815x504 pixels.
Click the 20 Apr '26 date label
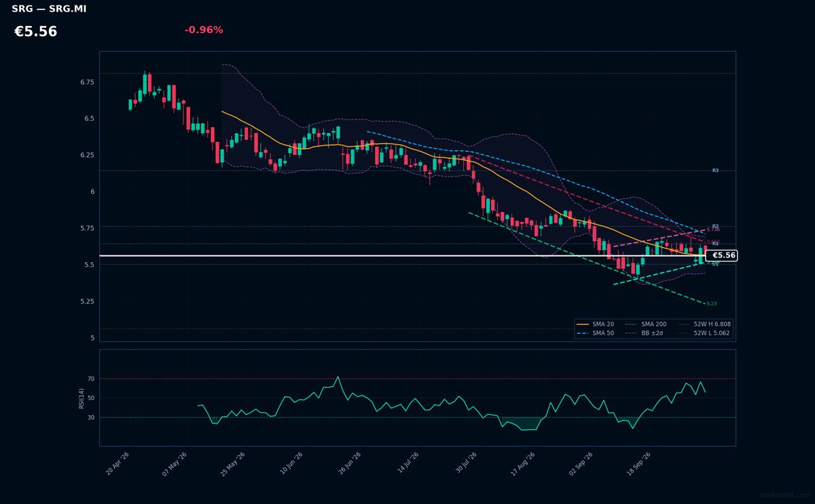pyautogui.click(x=116, y=463)
